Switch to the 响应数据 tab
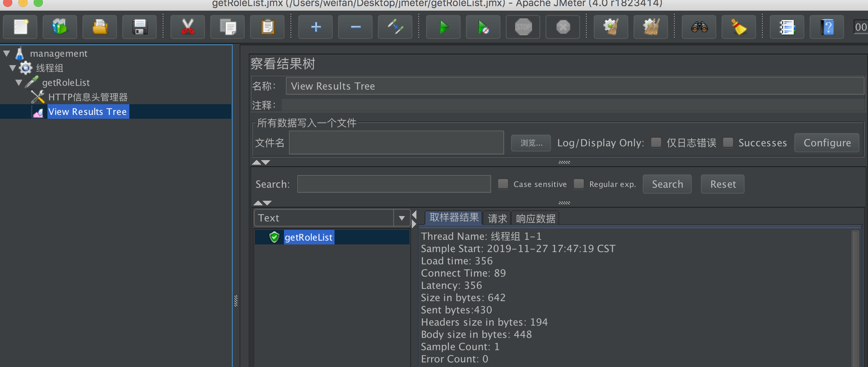This screenshot has height=367, width=868. coord(535,218)
